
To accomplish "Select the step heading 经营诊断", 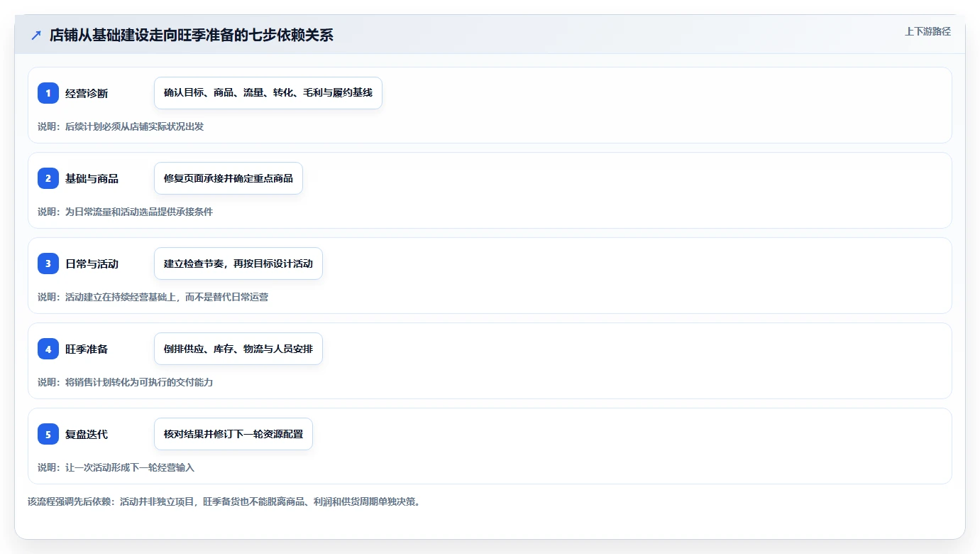I will pos(87,93).
